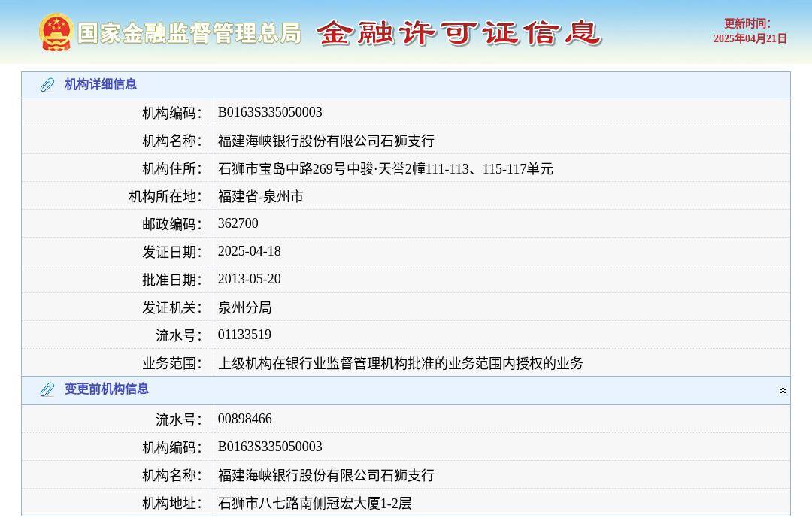Click postal code 362700

click(x=238, y=223)
